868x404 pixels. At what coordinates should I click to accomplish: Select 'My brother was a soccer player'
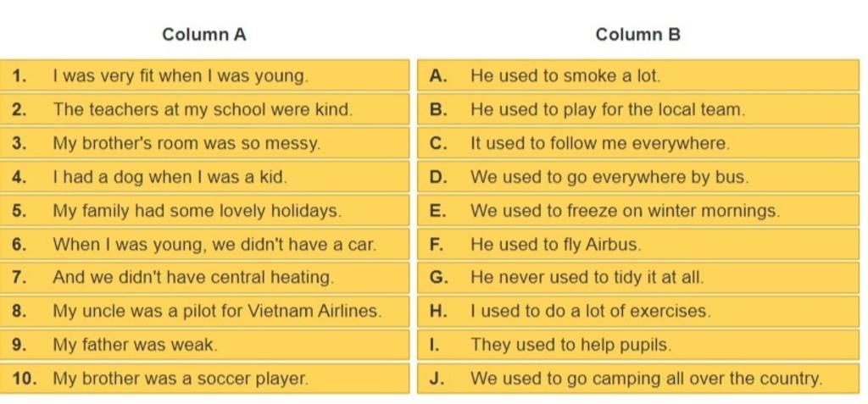(204, 379)
